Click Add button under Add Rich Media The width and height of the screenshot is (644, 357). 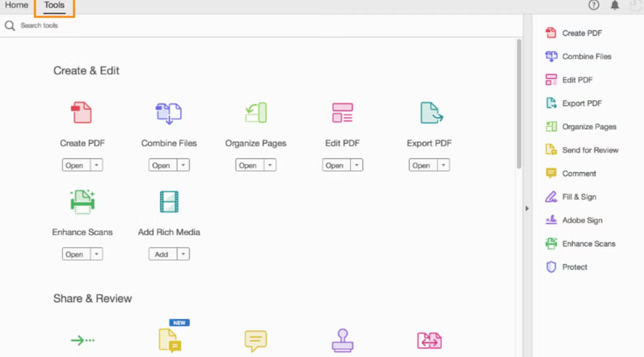pyautogui.click(x=163, y=254)
